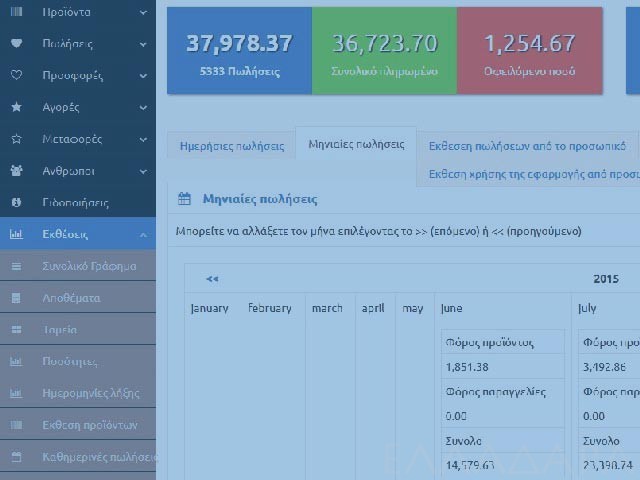Open Ποσότητες report in sidebar
The image size is (640, 480).
point(78,362)
